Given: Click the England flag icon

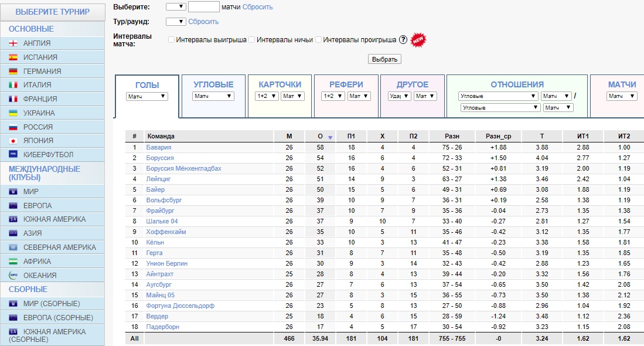Looking at the screenshot, I should [x=13, y=43].
